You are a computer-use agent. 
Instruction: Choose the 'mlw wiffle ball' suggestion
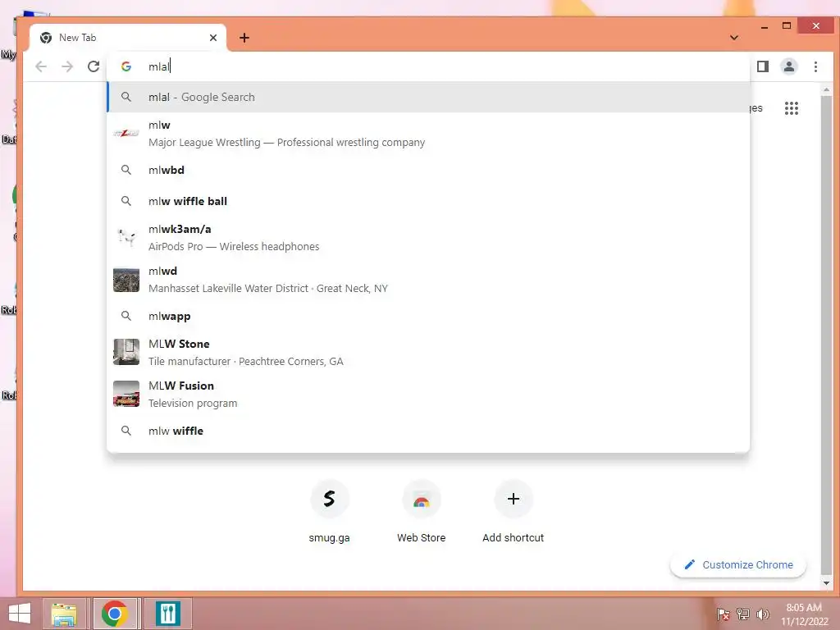pyautogui.click(x=428, y=201)
